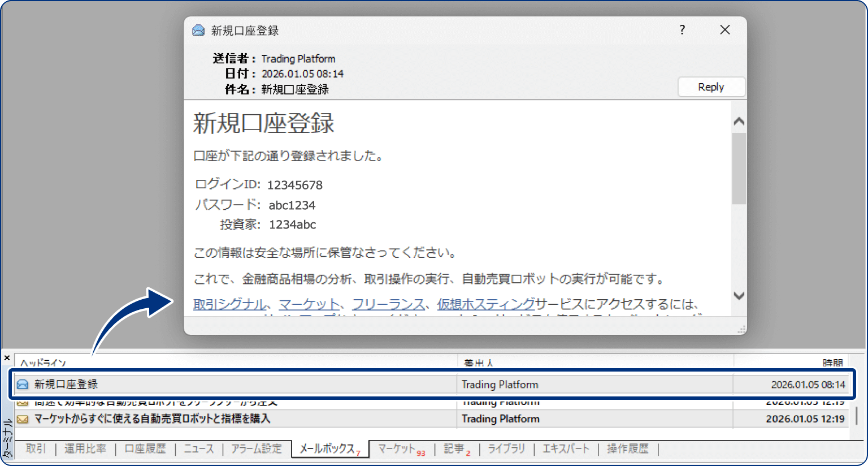Switch to the ニュース tab
Screen dimensions: 868x466
tap(198, 448)
